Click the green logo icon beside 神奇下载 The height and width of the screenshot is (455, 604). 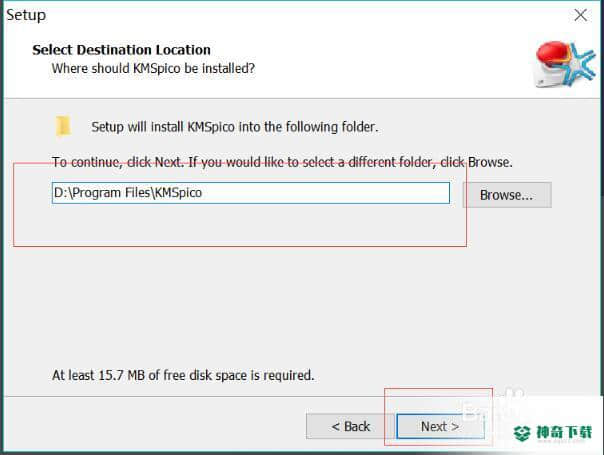[x=522, y=433]
